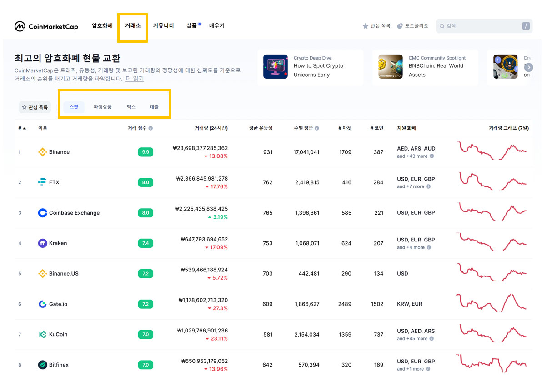Click the star icon beside 관심 목록 in header
Screen dimensions: 547x392
[x=365, y=26]
